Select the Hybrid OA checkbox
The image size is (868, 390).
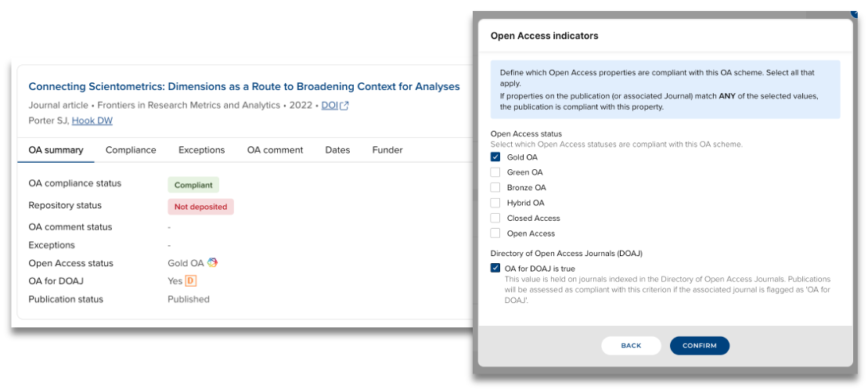495,203
